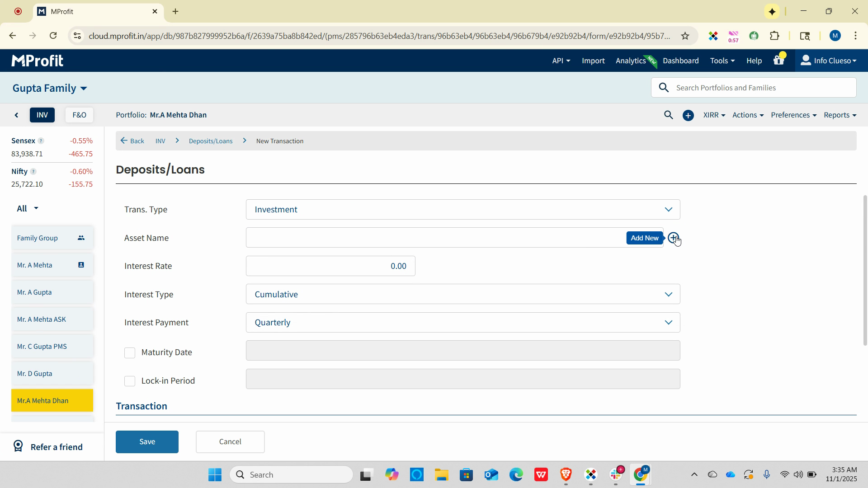Switch to the F&O toggle
Image resolution: width=868 pixels, height=488 pixels.
coord(79,115)
